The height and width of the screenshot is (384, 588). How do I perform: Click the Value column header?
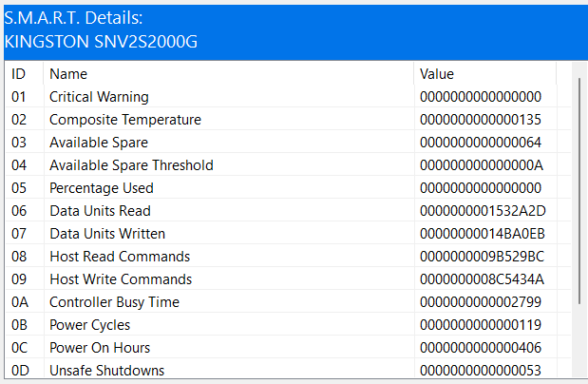484,73
